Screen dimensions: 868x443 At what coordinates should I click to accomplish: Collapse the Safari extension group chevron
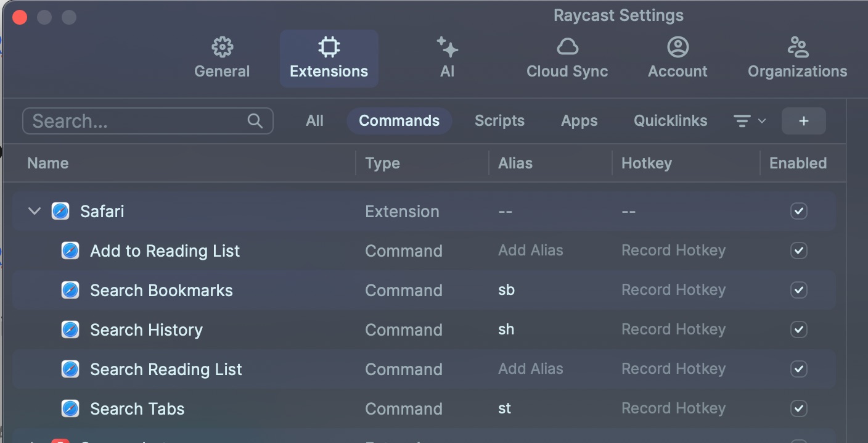point(35,211)
